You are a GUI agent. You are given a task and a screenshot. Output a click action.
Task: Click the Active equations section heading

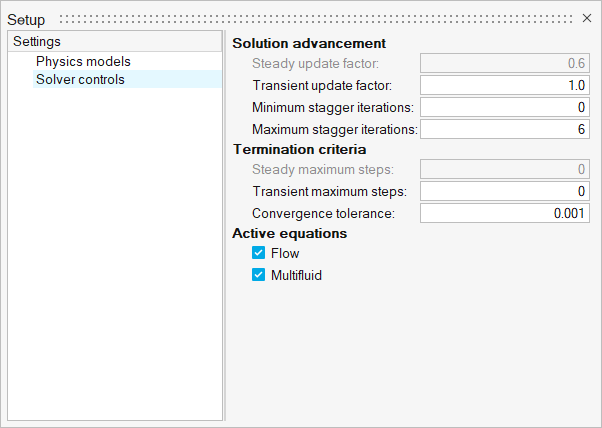pyautogui.click(x=290, y=233)
